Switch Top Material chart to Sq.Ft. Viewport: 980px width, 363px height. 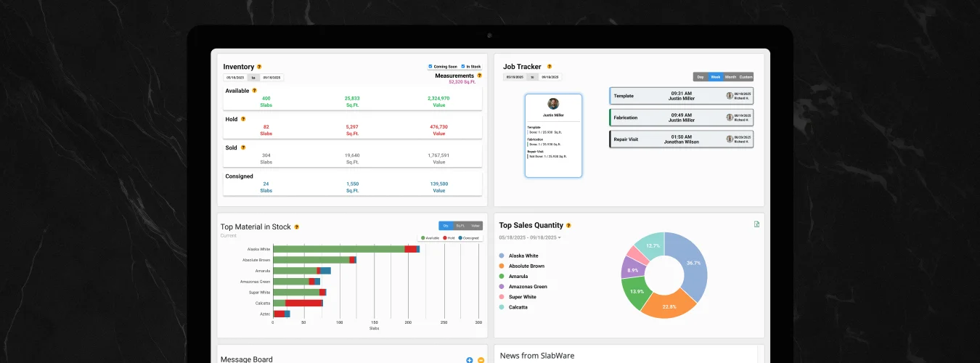(x=460, y=226)
